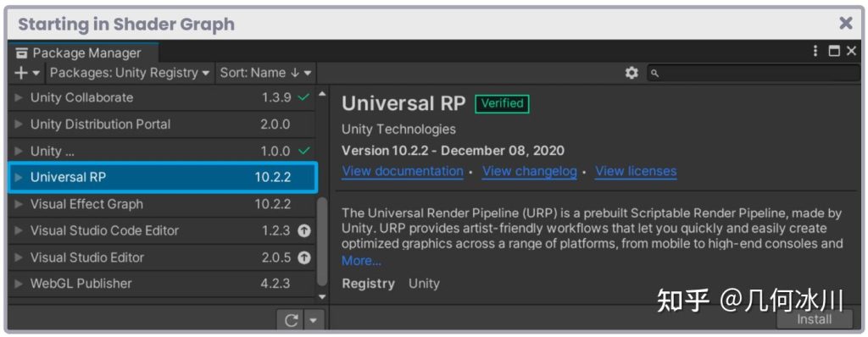
Task: Expand the Visual Effect Graph row
Action: point(19,204)
